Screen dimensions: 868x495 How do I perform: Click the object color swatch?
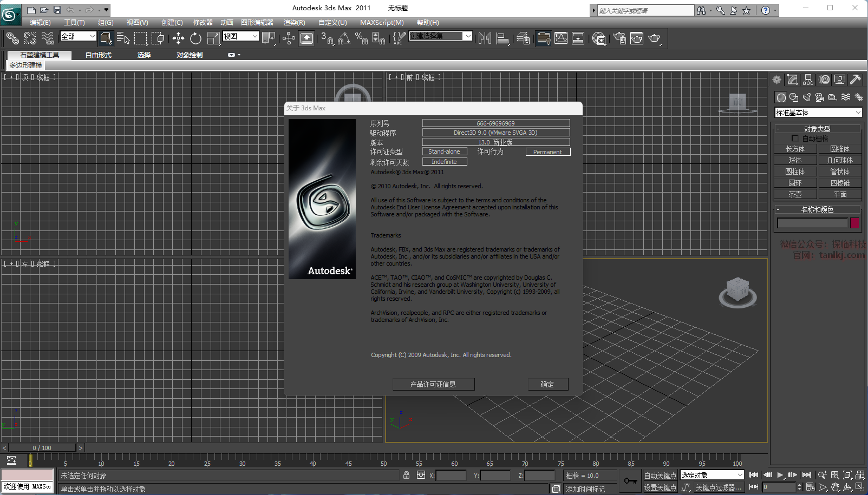[x=854, y=223]
